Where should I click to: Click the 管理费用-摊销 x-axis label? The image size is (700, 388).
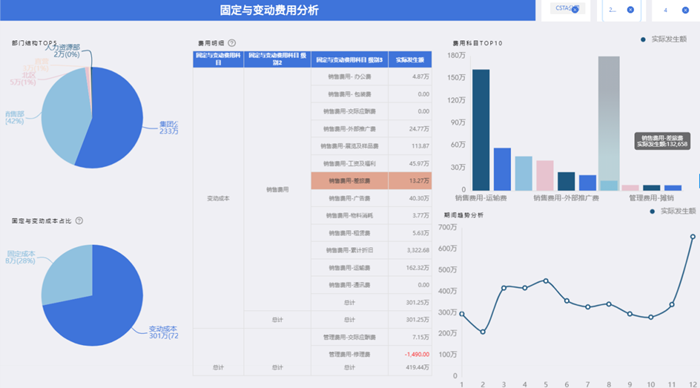(x=651, y=198)
